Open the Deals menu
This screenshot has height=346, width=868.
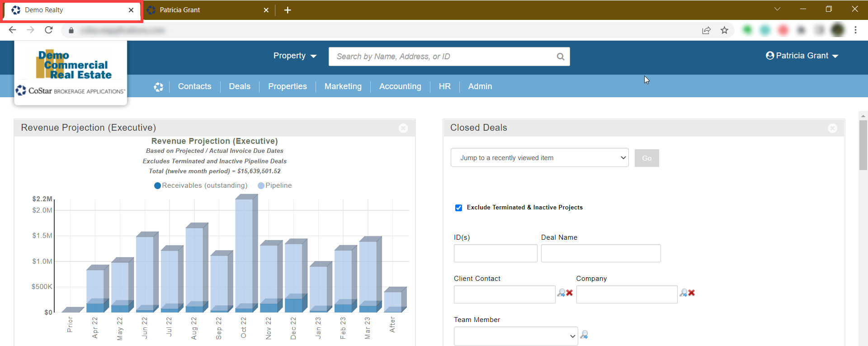pyautogui.click(x=239, y=86)
